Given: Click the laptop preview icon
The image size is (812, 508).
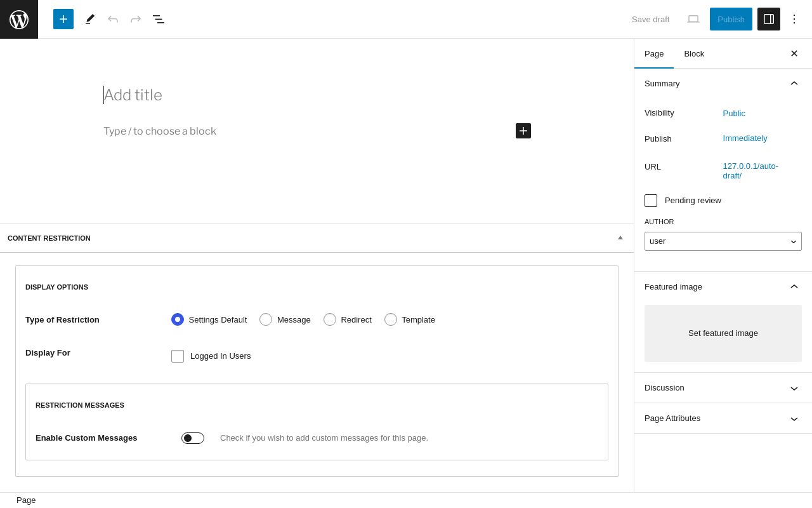Looking at the screenshot, I should [693, 19].
